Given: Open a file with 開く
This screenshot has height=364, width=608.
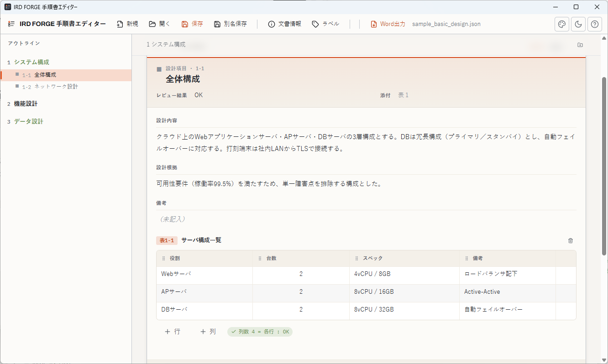Looking at the screenshot, I should click(159, 24).
